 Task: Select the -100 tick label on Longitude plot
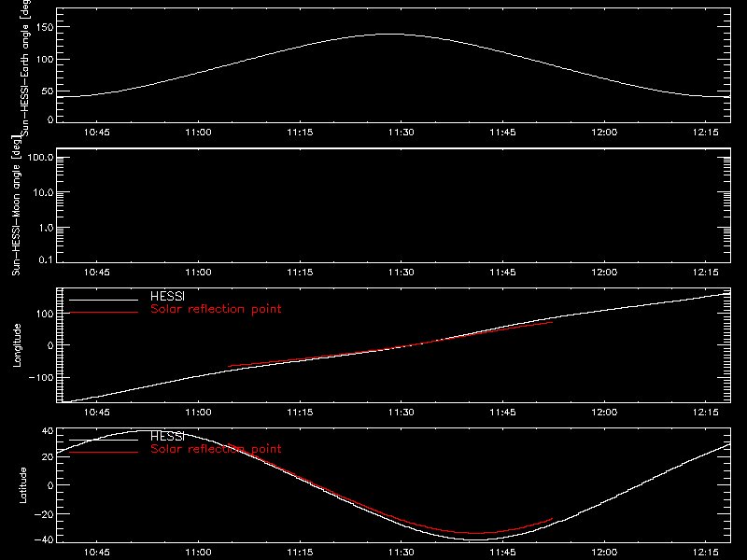[41, 378]
